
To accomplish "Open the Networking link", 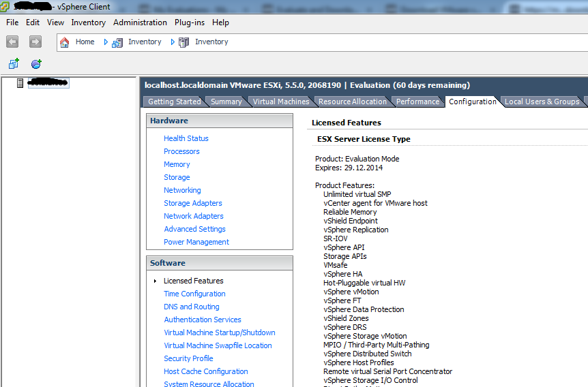I will point(182,190).
